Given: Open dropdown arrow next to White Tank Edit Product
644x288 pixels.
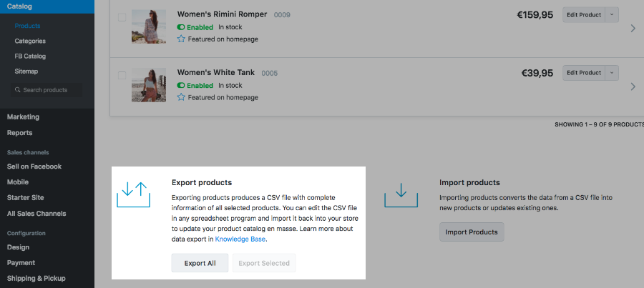Looking at the screenshot, I should (x=612, y=72).
